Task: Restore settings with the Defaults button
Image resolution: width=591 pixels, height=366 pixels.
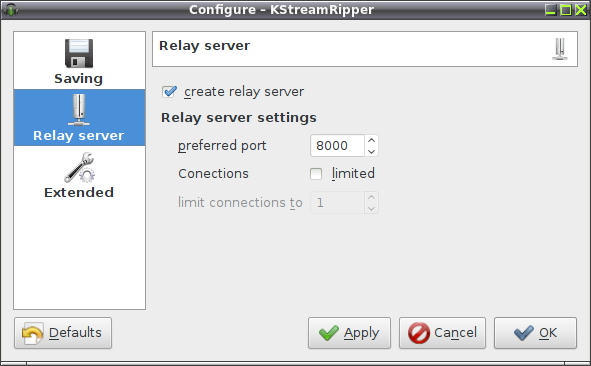Action: coord(63,333)
